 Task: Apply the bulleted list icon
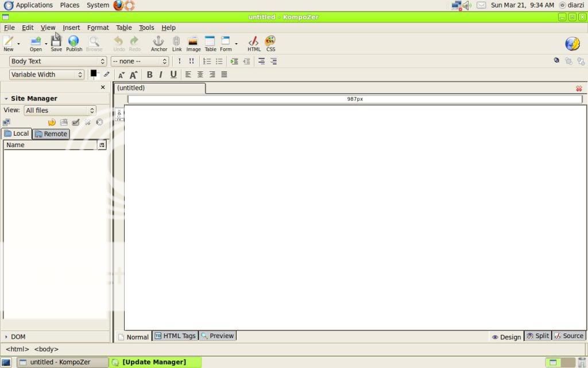coord(219,61)
